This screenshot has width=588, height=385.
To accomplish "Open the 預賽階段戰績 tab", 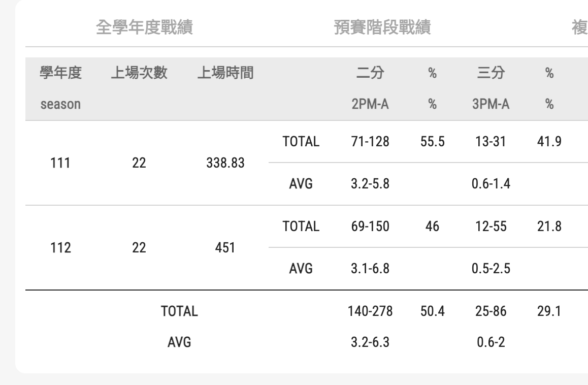I will pyautogui.click(x=382, y=28).
